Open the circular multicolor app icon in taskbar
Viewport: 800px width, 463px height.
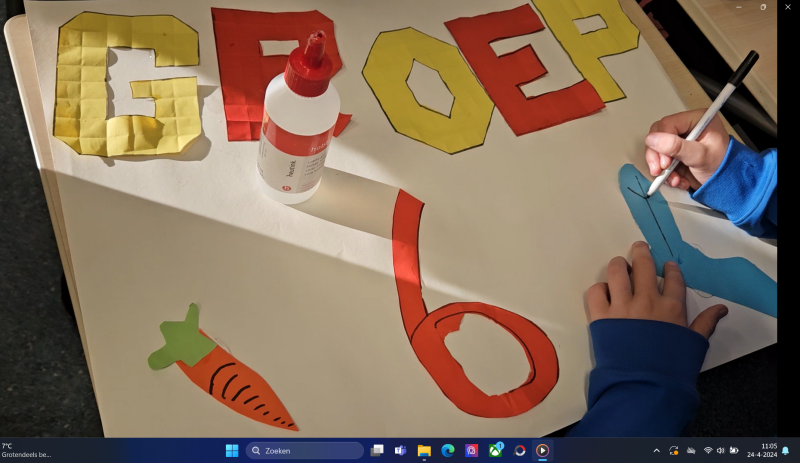(519, 451)
